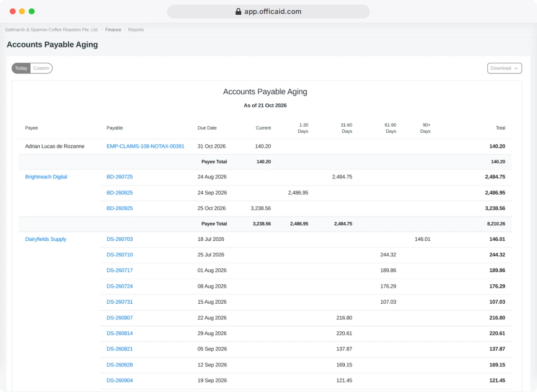Screen dimensions: 537x392
Task: Open payable DS-260724
Action: pos(120,286)
